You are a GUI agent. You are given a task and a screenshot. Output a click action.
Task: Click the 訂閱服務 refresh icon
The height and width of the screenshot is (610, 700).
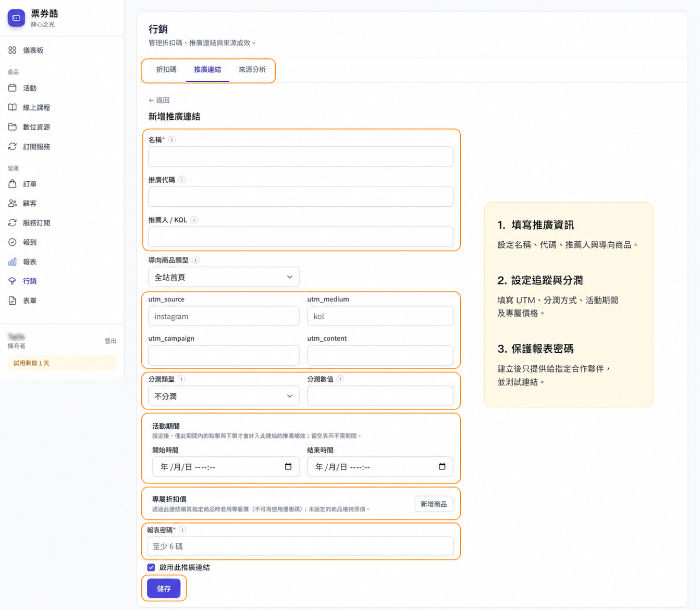coord(13,147)
